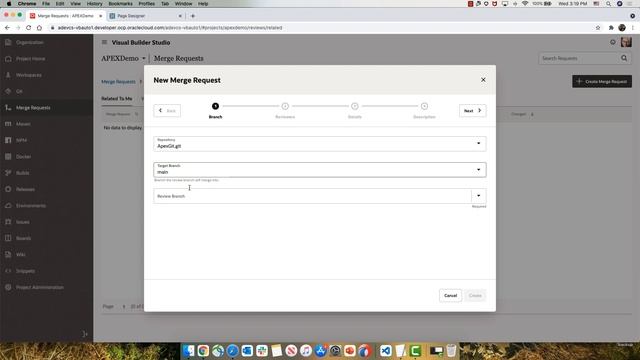
Task: Click the Create Merge Request button
Action: (x=602, y=82)
